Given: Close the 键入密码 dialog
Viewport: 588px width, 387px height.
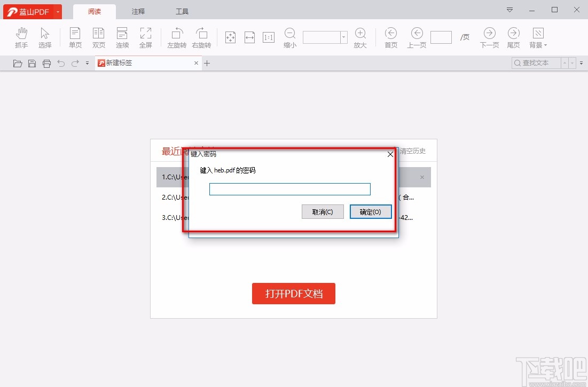Looking at the screenshot, I should coord(390,154).
